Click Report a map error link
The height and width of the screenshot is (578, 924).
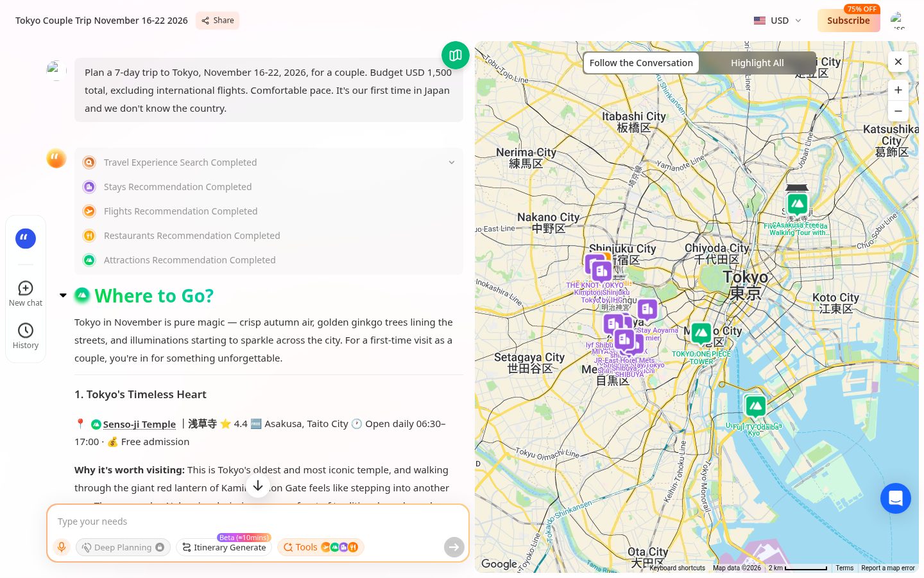click(888, 568)
